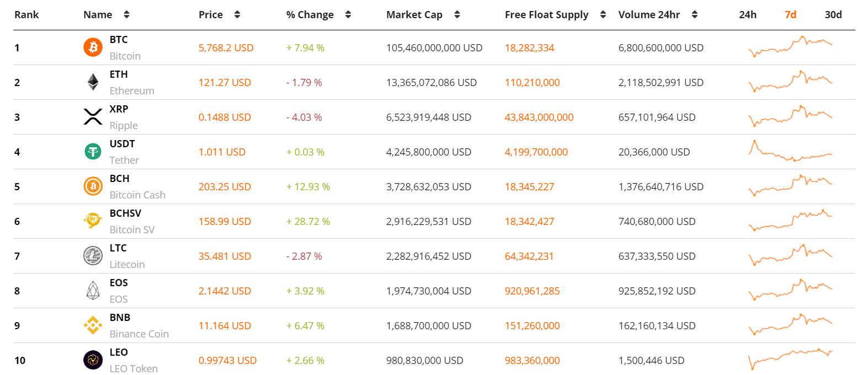Click Tether price 1.011 USD
This screenshot has width=868, height=375.
coord(222,152)
